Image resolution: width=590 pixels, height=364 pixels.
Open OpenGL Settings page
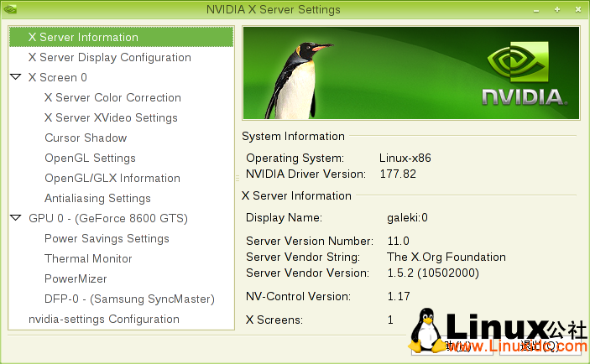[90, 158]
